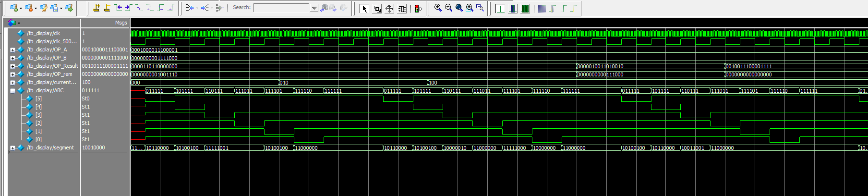This screenshot has height=196, width=868.
Task: Select ABC bit [3] row
Action: coord(38,115)
